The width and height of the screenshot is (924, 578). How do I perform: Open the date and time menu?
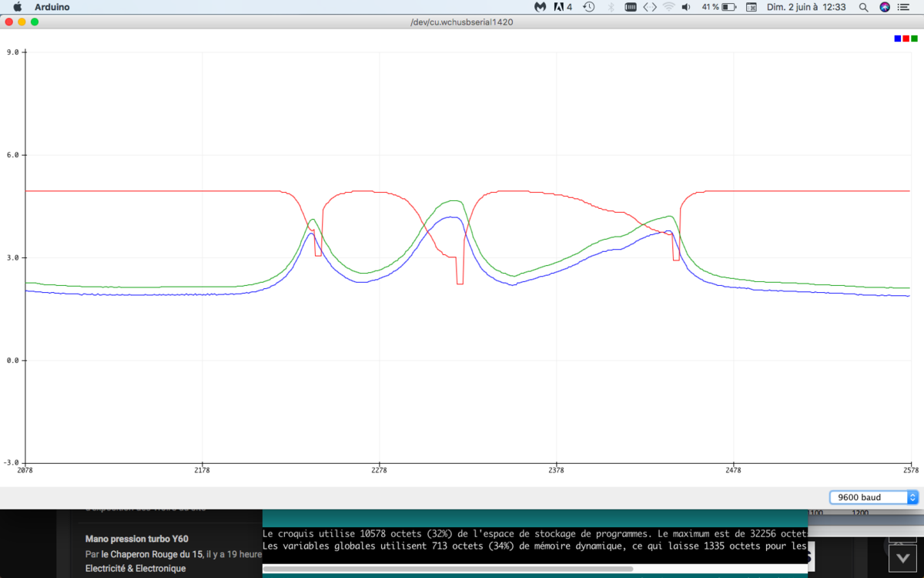[806, 7]
